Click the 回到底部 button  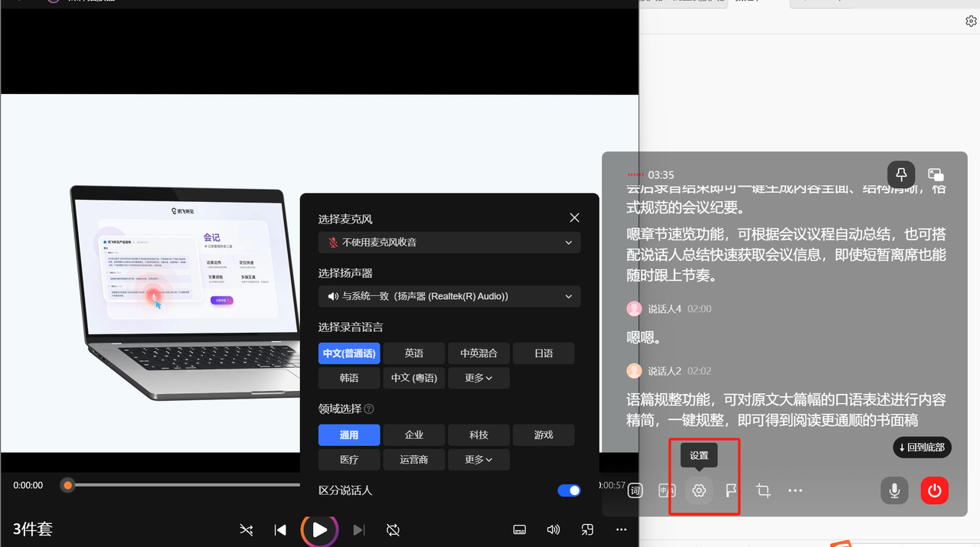pyautogui.click(x=922, y=448)
